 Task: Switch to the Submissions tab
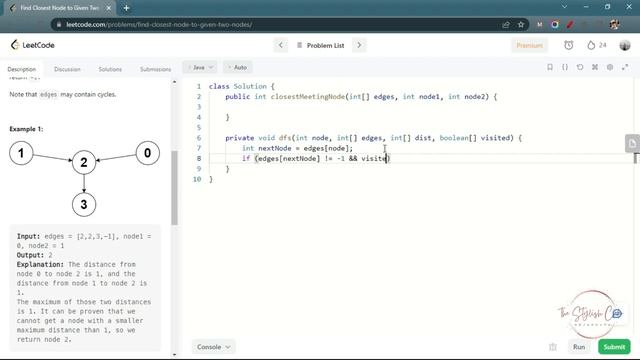tap(156, 69)
